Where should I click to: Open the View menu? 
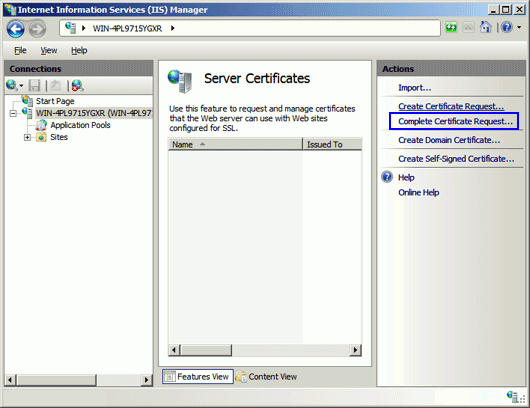pos(49,50)
